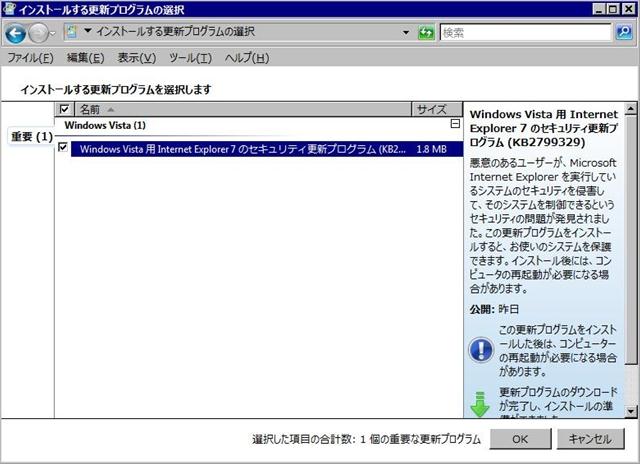640x464 pixels.
Task: Click the キャンセル button
Action: [x=590, y=439]
